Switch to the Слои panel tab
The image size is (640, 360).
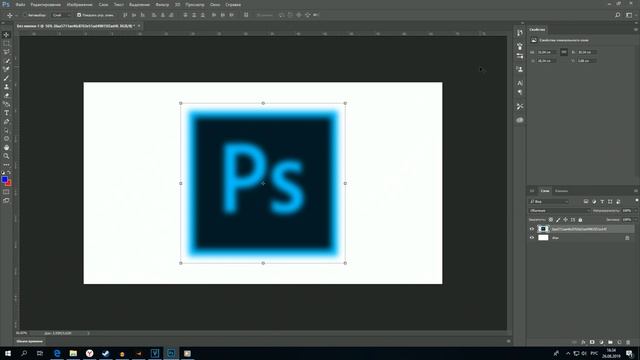(544, 191)
